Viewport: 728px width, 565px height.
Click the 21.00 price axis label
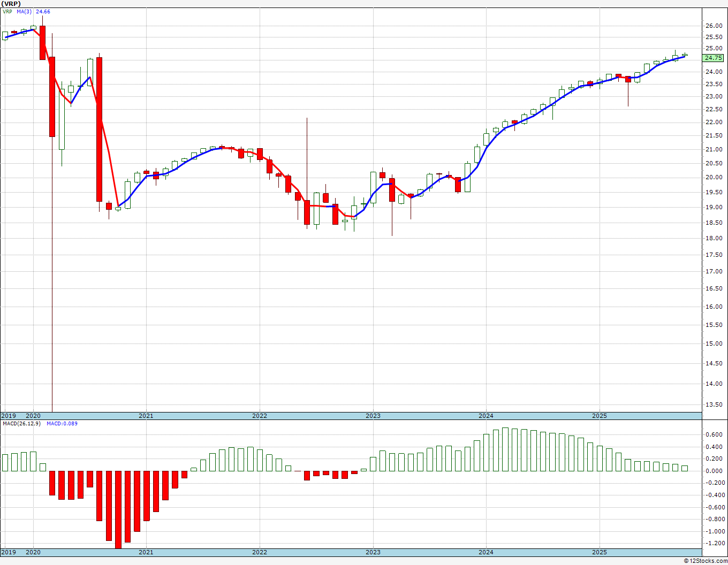point(713,149)
